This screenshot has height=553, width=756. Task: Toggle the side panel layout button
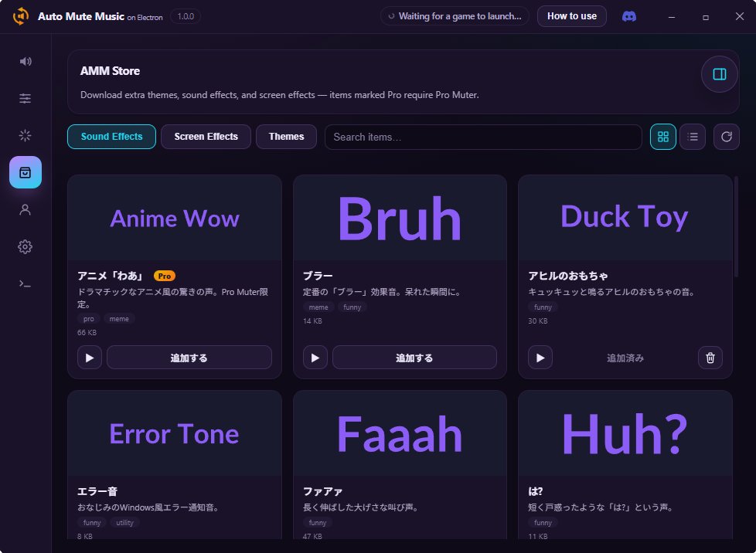[720, 74]
